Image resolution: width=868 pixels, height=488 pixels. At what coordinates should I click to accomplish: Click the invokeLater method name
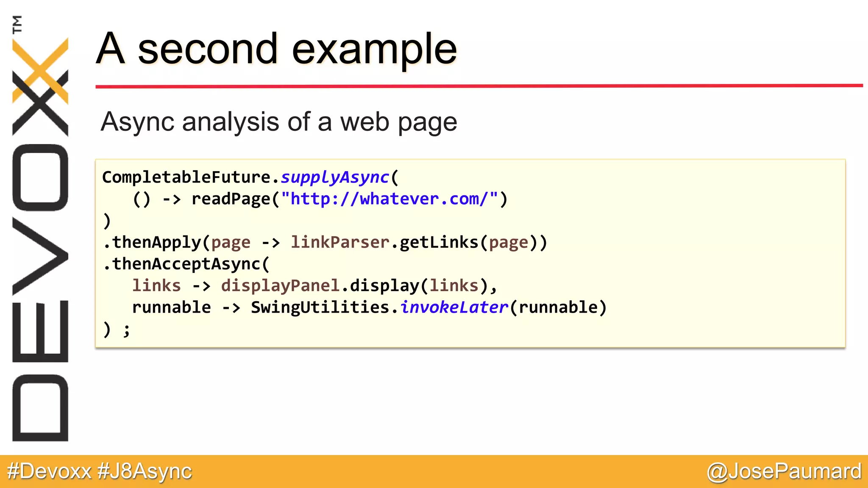(x=453, y=307)
